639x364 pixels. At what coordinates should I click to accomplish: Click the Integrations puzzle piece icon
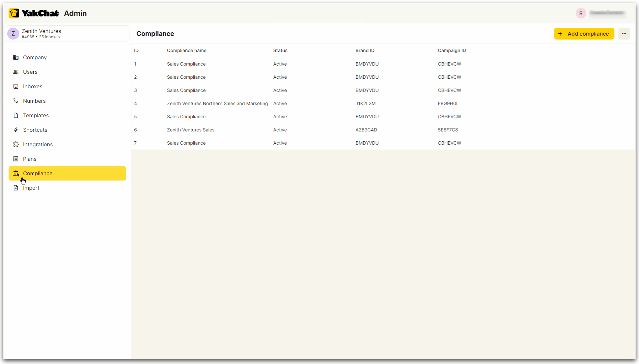pyautogui.click(x=16, y=144)
